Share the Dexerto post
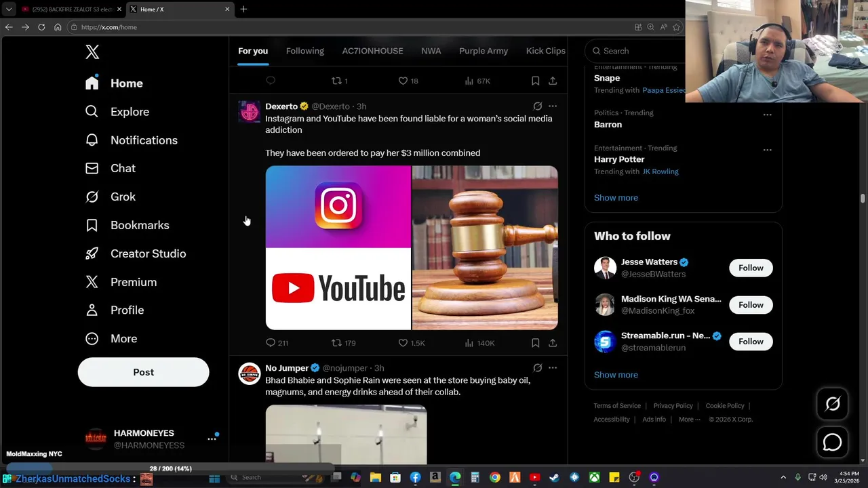868x488 pixels. [x=553, y=343]
